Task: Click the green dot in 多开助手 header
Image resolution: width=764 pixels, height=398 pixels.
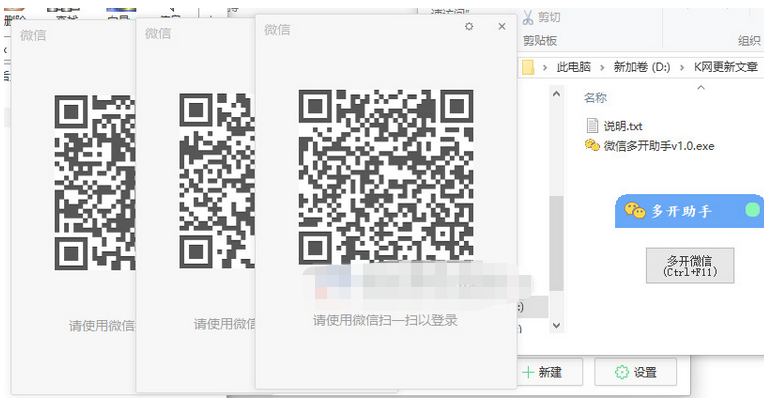Action: pos(752,210)
